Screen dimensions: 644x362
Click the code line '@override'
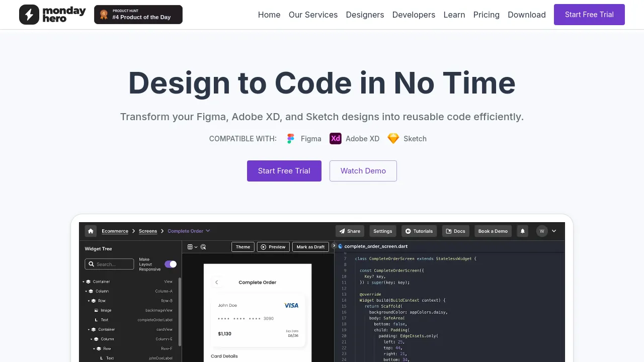click(370, 294)
